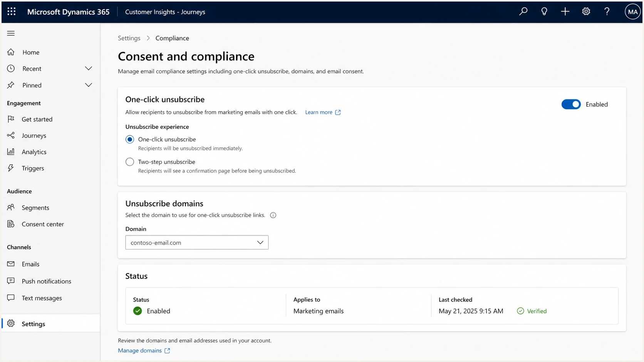The image size is (644, 362).
Task: Open the Domain dropdown contoso-email.com
Action: (x=197, y=242)
